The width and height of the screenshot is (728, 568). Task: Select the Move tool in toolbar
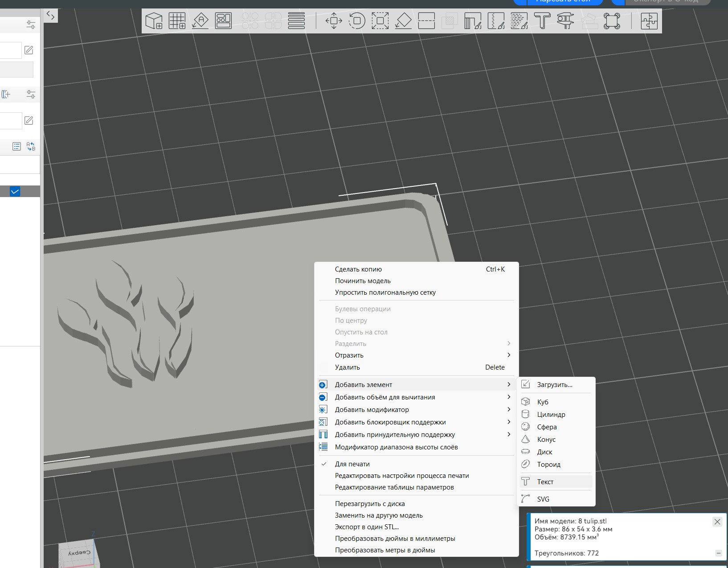(x=334, y=21)
